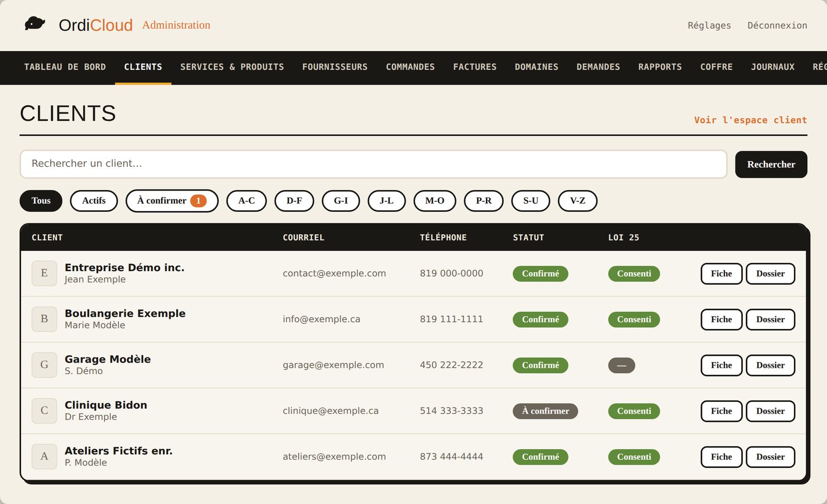Focus the Rechercher un client field
This screenshot has height=504, width=827.
[x=374, y=164]
